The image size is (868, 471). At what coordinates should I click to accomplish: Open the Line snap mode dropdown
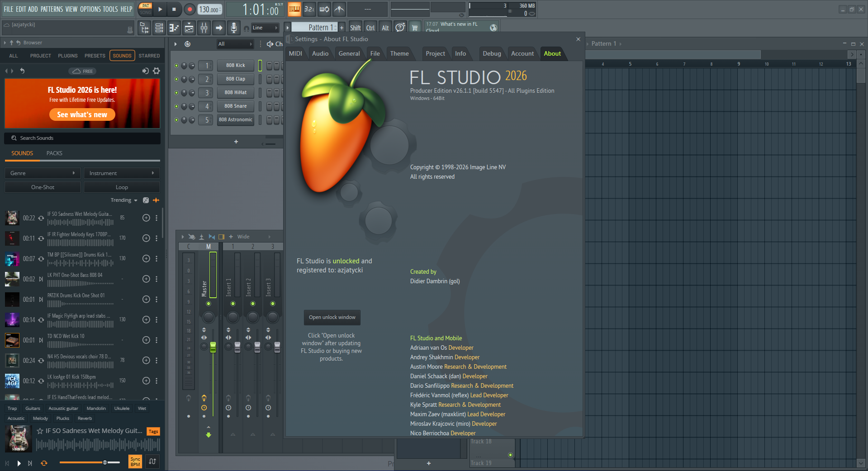265,28
